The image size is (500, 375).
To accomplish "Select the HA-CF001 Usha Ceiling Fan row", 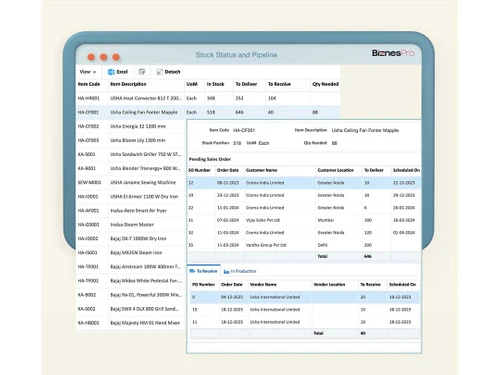I will click(208, 112).
